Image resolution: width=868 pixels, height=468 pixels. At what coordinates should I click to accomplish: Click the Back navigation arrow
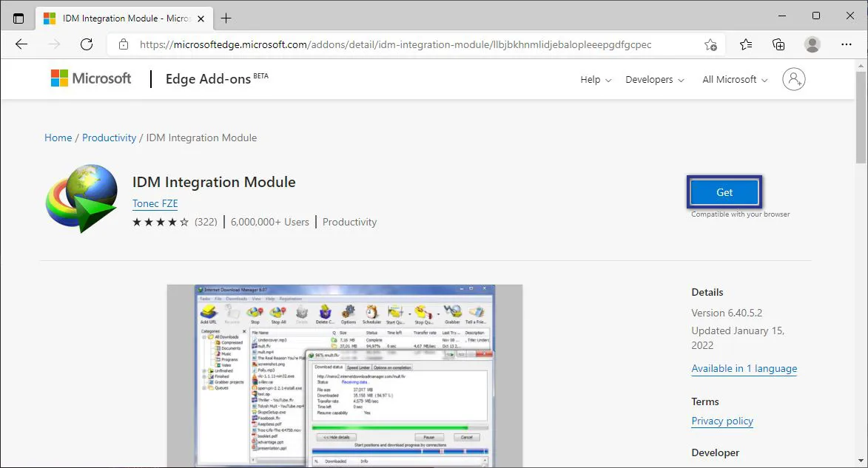21,44
